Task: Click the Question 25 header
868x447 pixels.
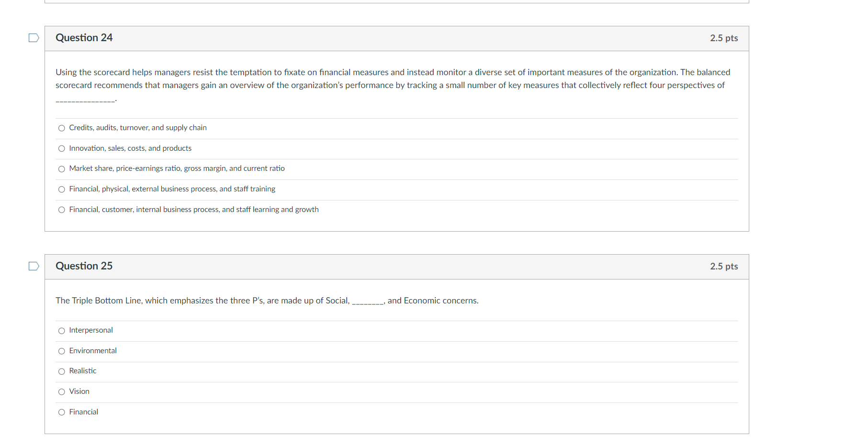Action: (x=84, y=266)
